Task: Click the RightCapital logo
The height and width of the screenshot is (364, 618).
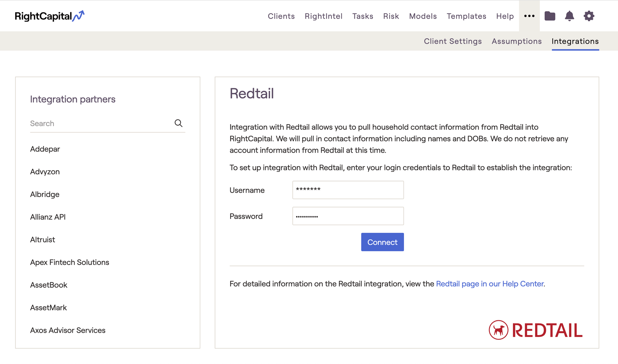Action: 50,16
